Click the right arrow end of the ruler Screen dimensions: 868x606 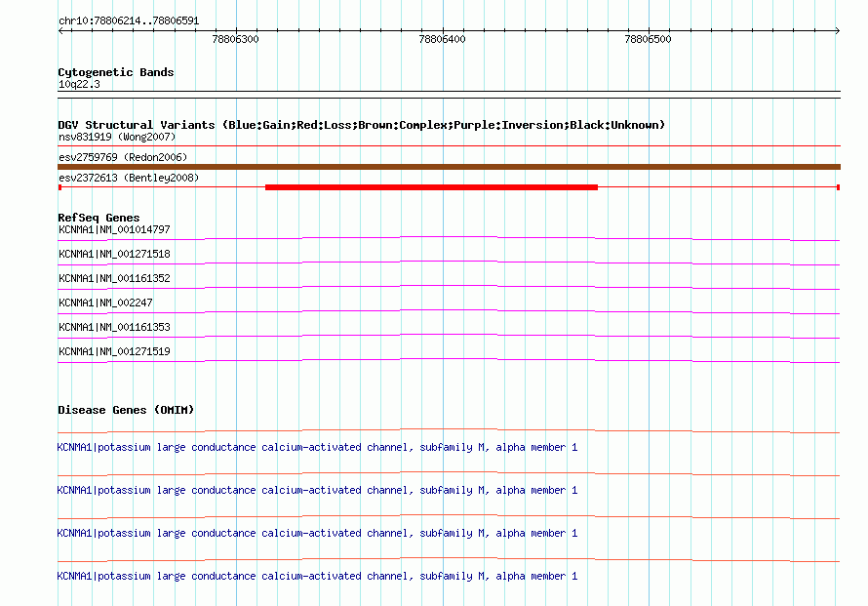[837, 31]
